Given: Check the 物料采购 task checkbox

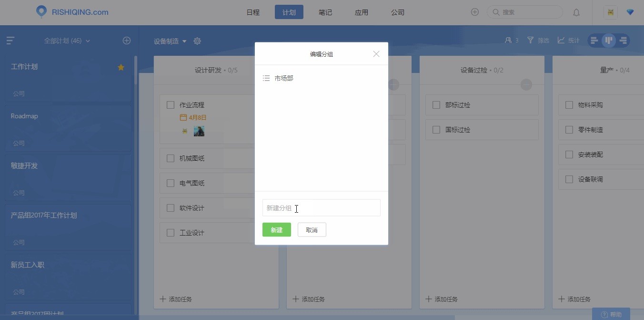Looking at the screenshot, I should [x=569, y=105].
